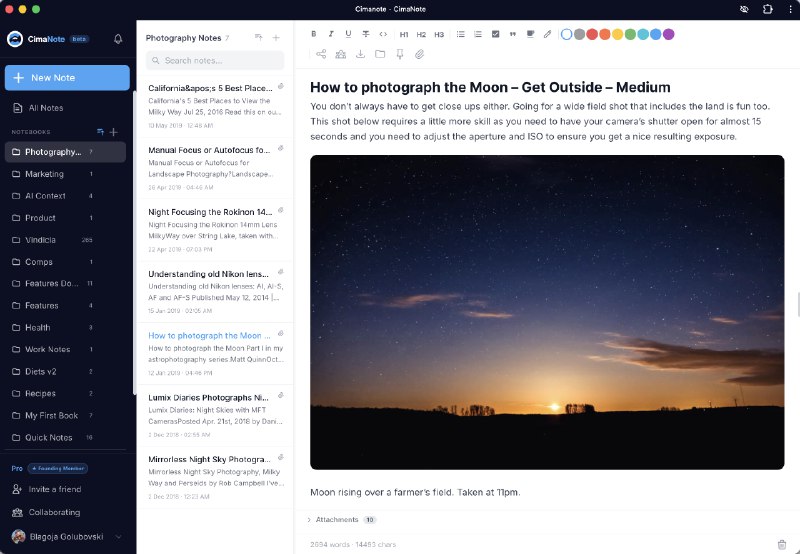800x554 pixels.
Task: Select the purple color swatch
Action: pos(668,34)
